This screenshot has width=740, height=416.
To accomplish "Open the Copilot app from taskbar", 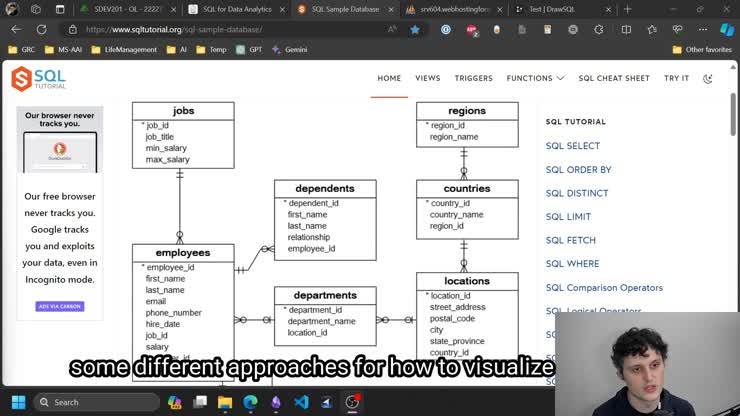I will pyautogui.click(x=175, y=402).
